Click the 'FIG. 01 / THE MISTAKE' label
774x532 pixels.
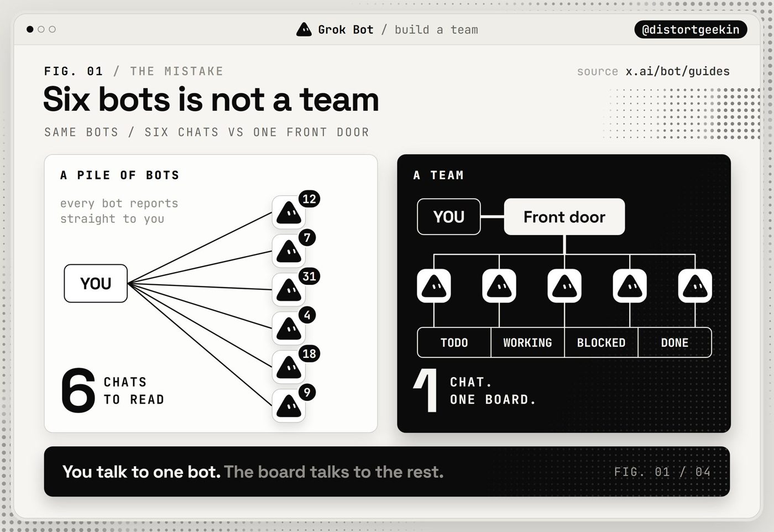134,71
